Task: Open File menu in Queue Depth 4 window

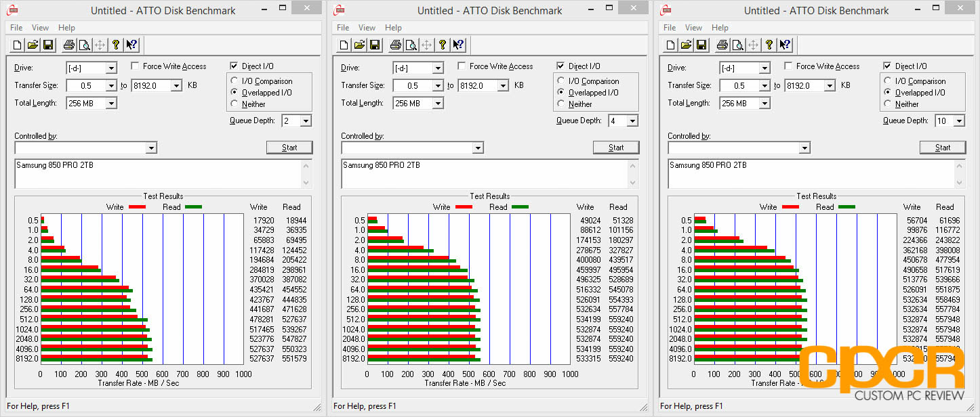Action: pyautogui.click(x=343, y=28)
